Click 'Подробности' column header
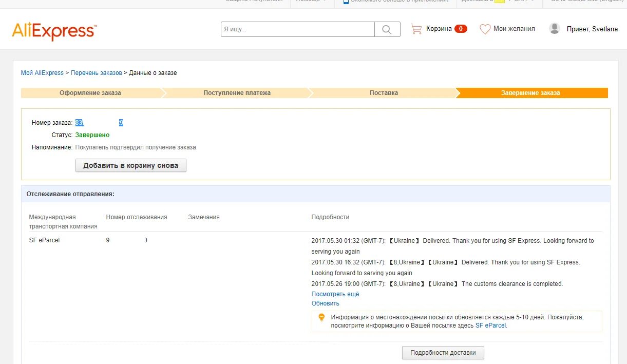Viewport: 627px width, 364px height. click(x=330, y=217)
